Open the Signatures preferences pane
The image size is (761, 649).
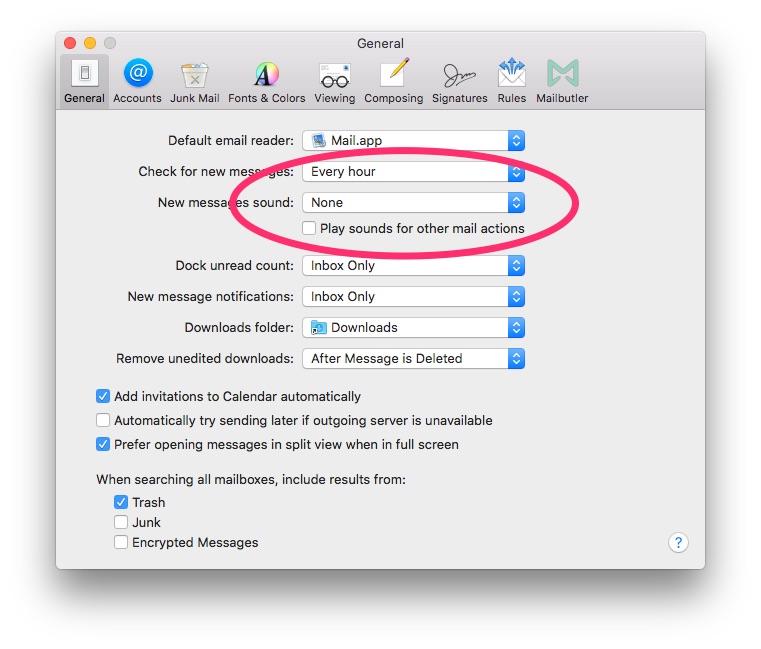pyautogui.click(x=459, y=81)
